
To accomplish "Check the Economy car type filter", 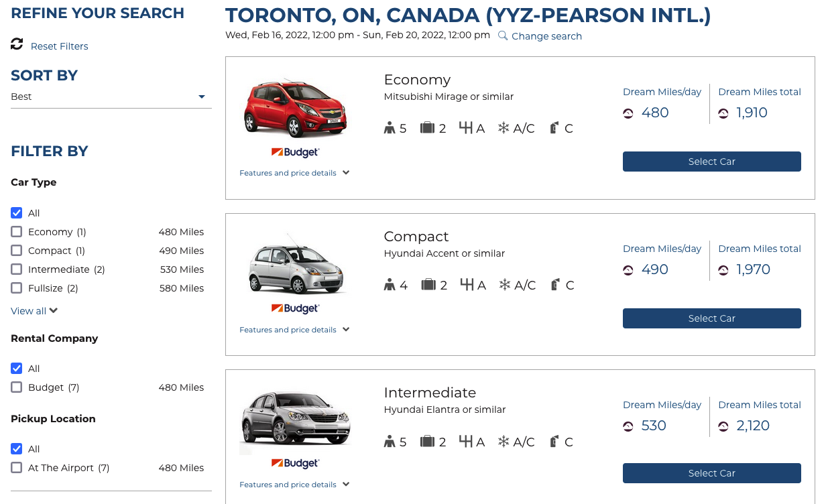I will (17, 232).
